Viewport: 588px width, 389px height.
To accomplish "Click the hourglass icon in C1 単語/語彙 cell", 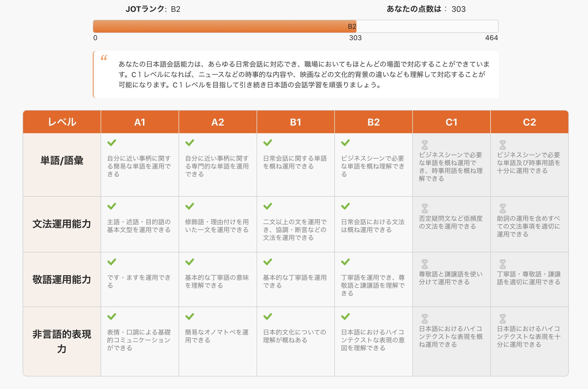I will [x=425, y=145].
